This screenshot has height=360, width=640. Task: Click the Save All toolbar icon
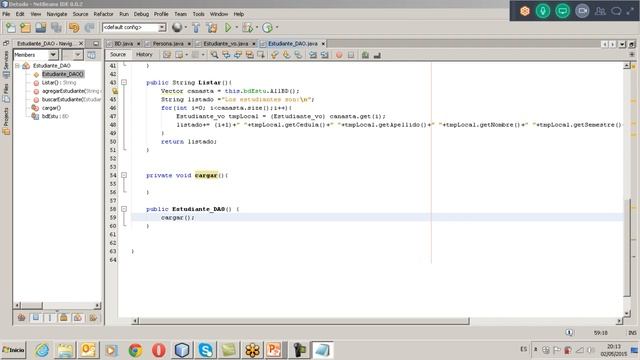56,27
